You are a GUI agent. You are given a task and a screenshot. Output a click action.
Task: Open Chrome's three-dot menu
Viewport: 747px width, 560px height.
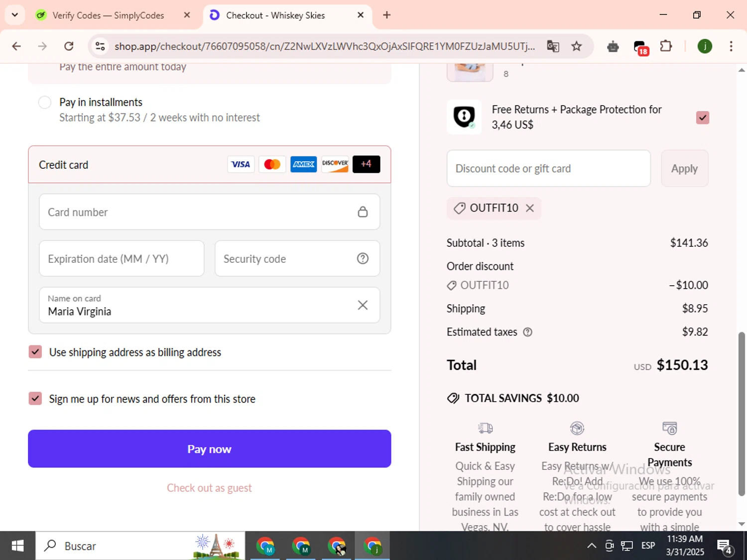(731, 46)
